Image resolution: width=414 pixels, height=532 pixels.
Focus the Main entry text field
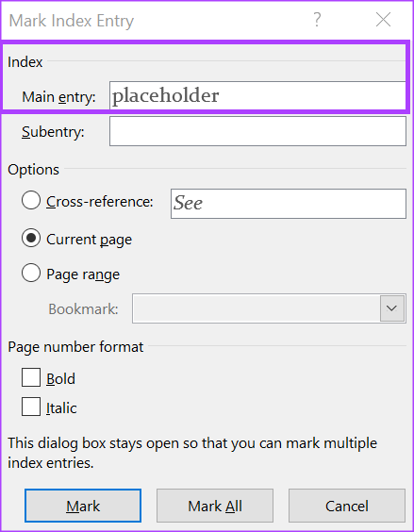tap(257, 95)
